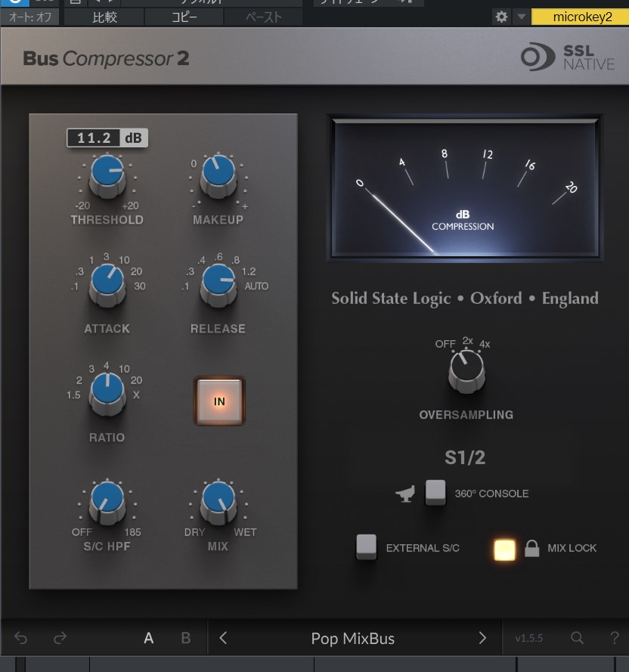Click the Mix Lock padlock icon

tap(532, 548)
